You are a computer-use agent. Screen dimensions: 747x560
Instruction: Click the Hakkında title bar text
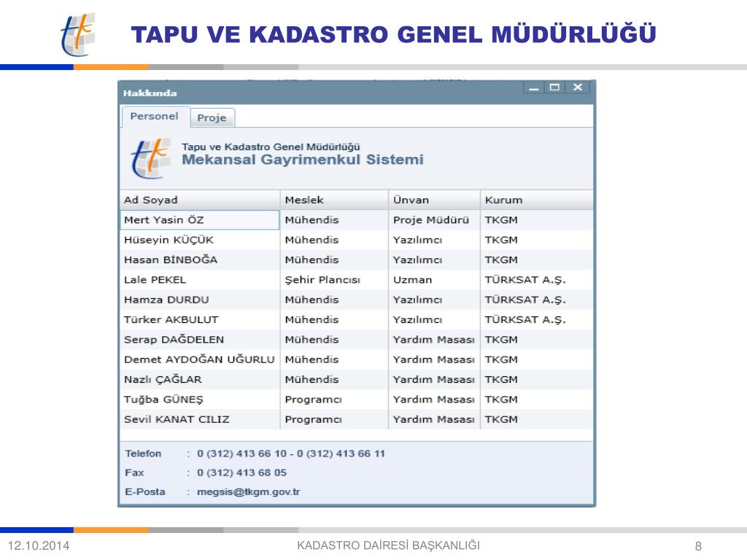150,93
